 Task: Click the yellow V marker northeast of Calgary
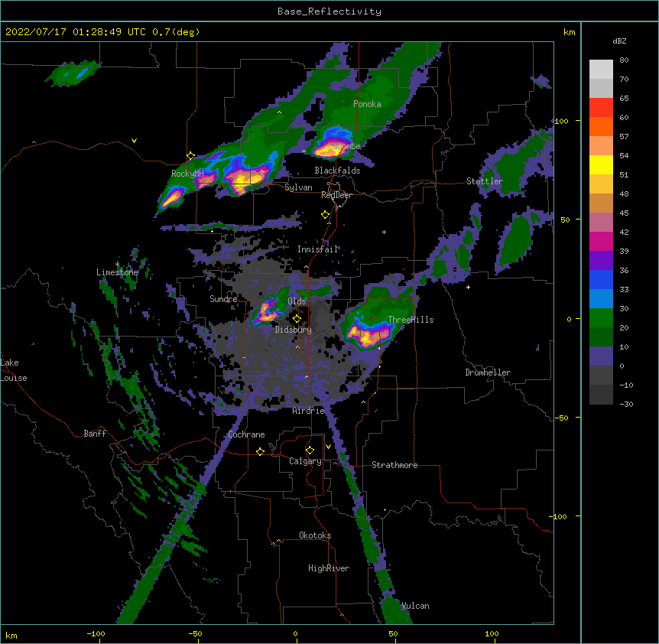pyautogui.click(x=328, y=447)
